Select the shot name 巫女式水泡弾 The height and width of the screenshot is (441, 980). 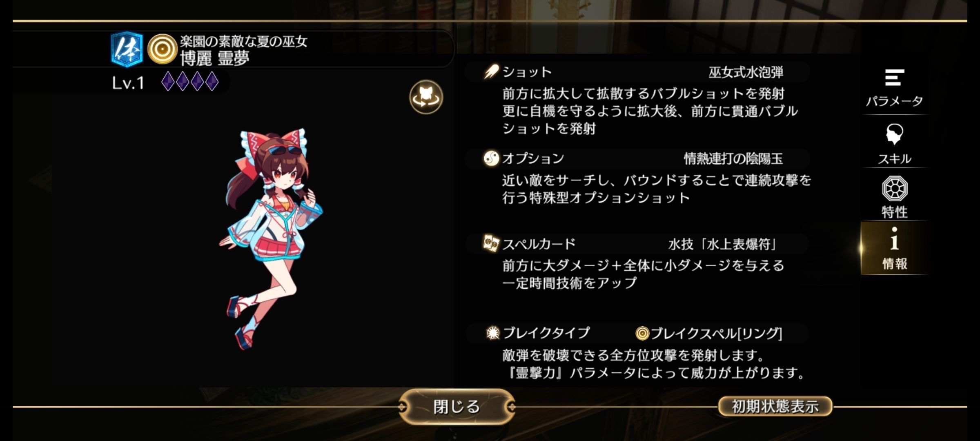[x=746, y=73]
